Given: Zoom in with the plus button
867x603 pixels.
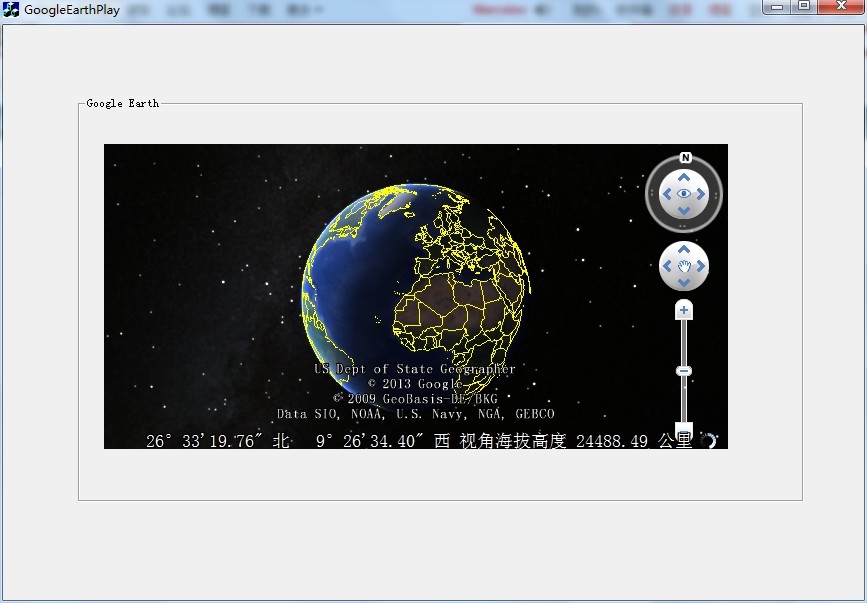Looking at the screenshot, I should click(684, 310).
